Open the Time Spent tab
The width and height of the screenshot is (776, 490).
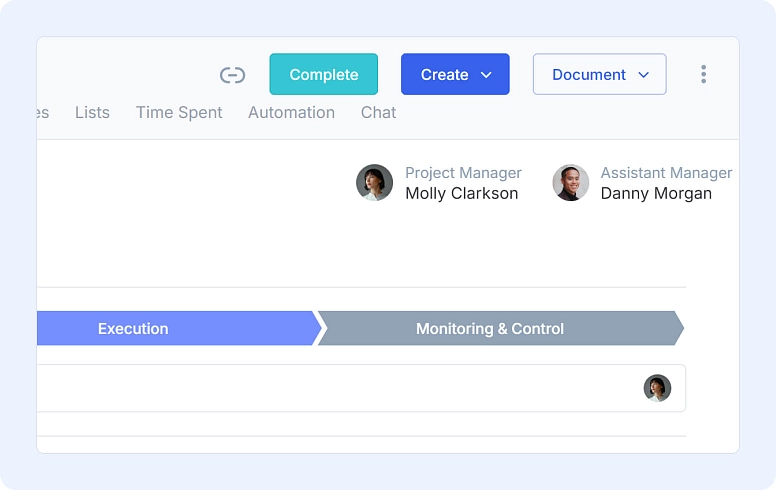tap(179, 113)
